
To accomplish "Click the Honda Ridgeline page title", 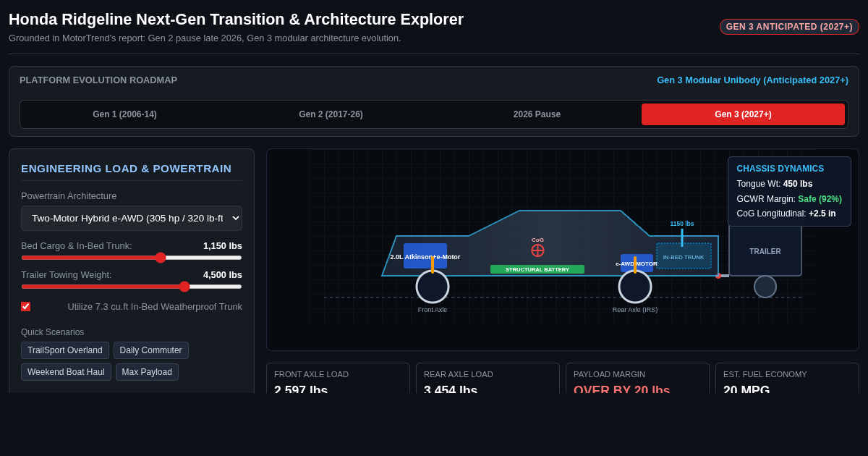I will pos(236,20).
